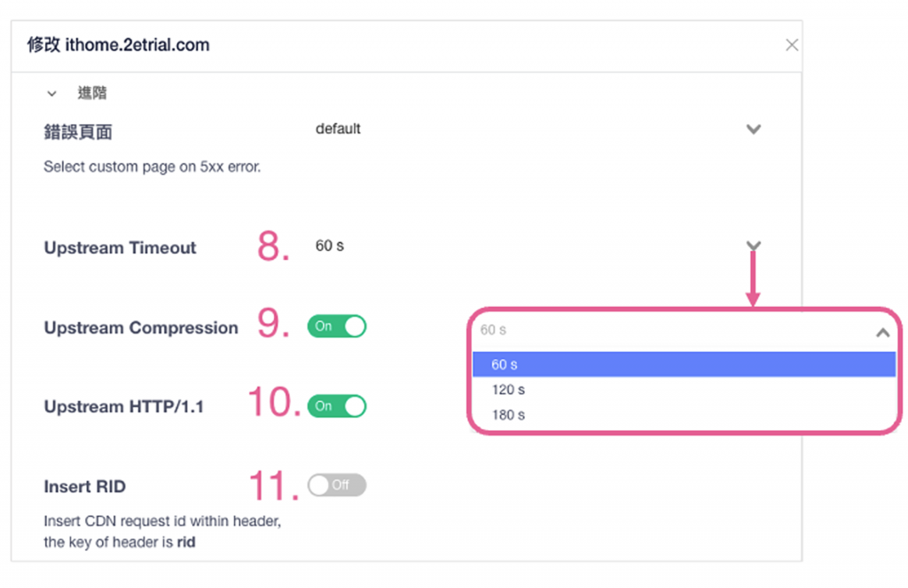Click the Insert RID label
The height and width of the screenshot is (588, 908).
click(x=84, y=487)
